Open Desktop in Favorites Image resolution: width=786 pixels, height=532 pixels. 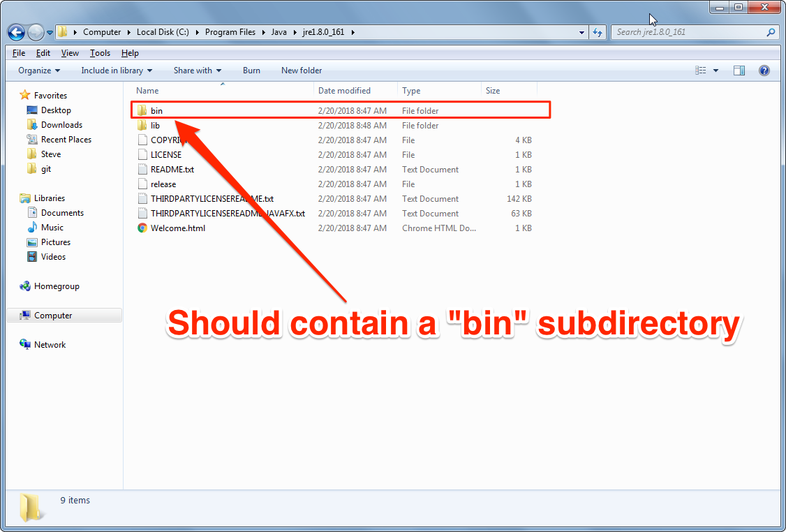(56, 110)
